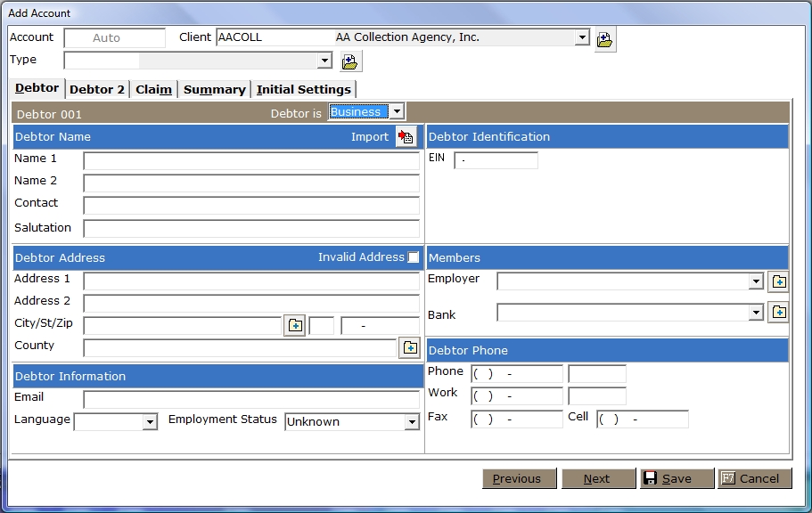Click the Client lookup icon

click(x=605, y=39)
